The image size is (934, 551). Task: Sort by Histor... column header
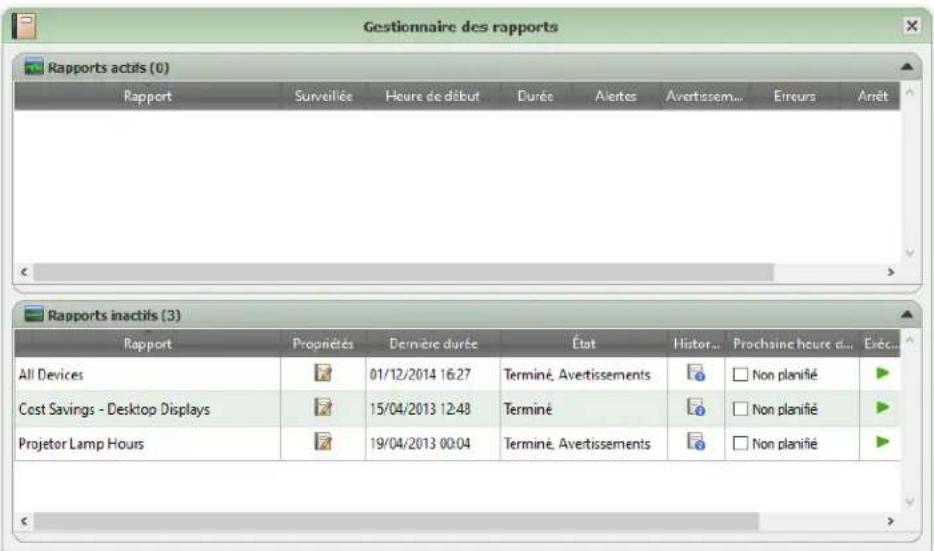click(696, 344)
